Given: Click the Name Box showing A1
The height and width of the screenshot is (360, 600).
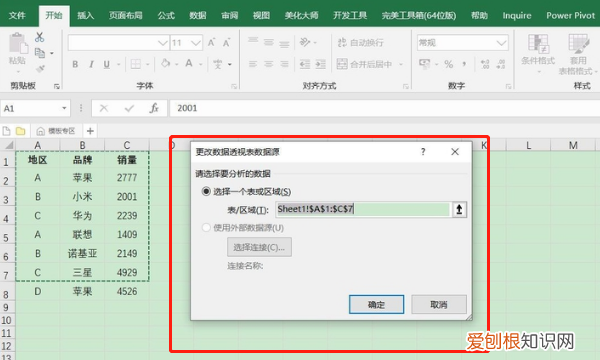Looking at the screenshot, I should pyautogui.click(x=31, y=109).
